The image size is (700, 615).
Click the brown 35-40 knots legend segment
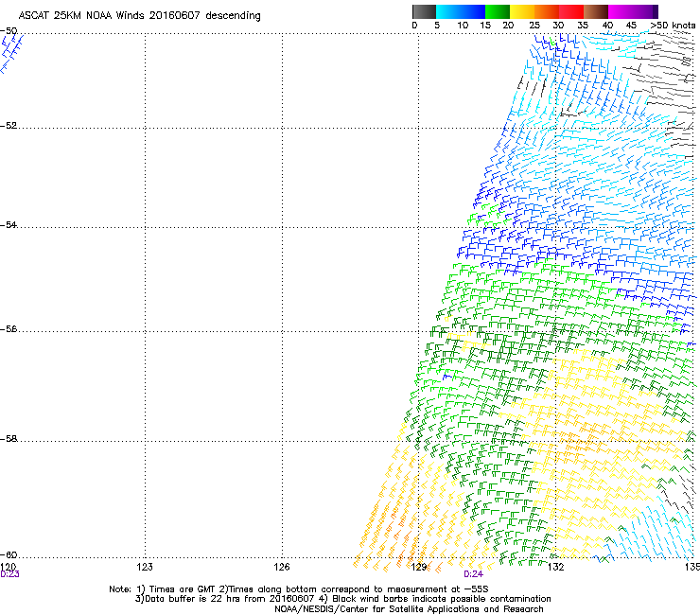coord(596,11)
